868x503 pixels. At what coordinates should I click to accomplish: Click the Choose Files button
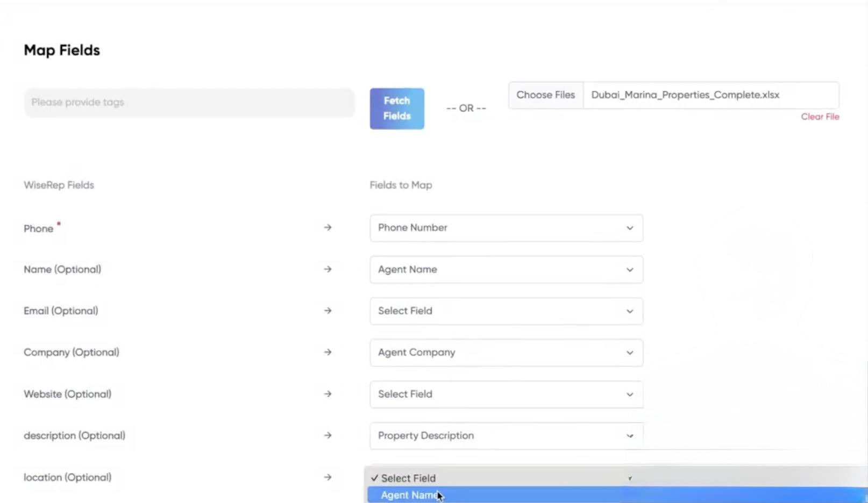tap(545, 95)
